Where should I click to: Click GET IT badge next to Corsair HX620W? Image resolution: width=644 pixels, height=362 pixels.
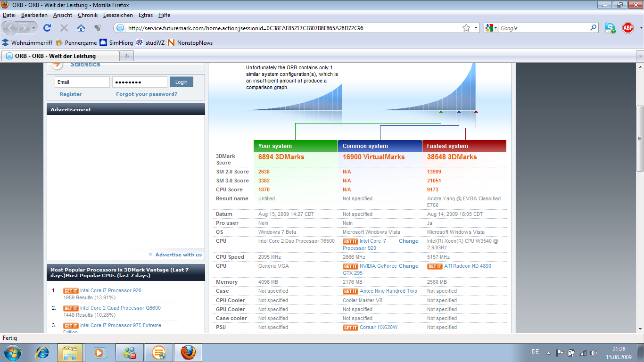click(x=350, y=328)
